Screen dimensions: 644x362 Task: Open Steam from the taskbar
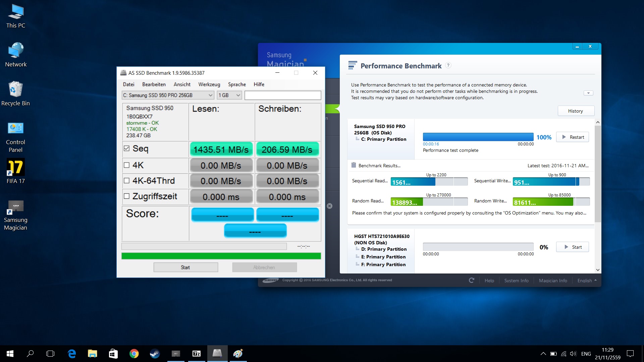pos(155,354)
